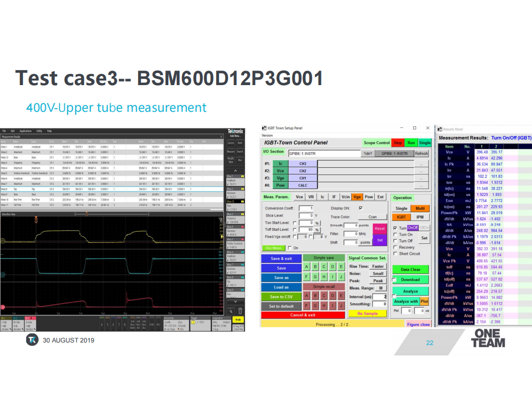Change Trace Color Cyan selector
532x411 pixels.
(x=372, y=217)
